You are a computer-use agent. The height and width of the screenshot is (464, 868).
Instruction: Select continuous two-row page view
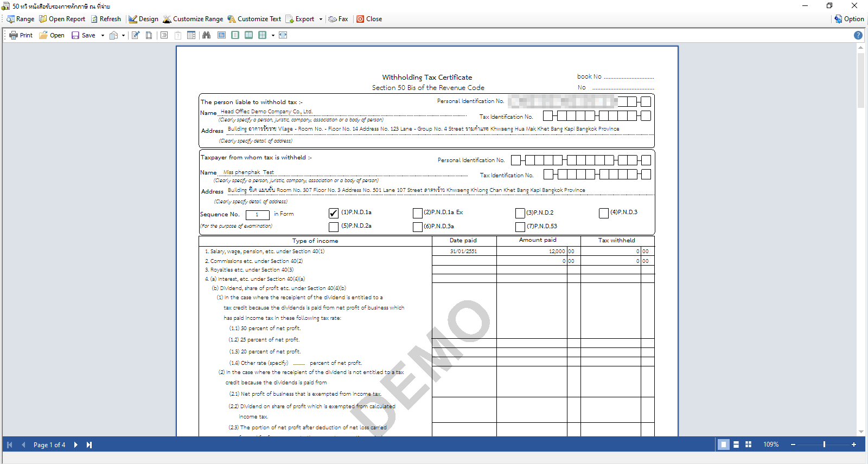pos(736,444)
